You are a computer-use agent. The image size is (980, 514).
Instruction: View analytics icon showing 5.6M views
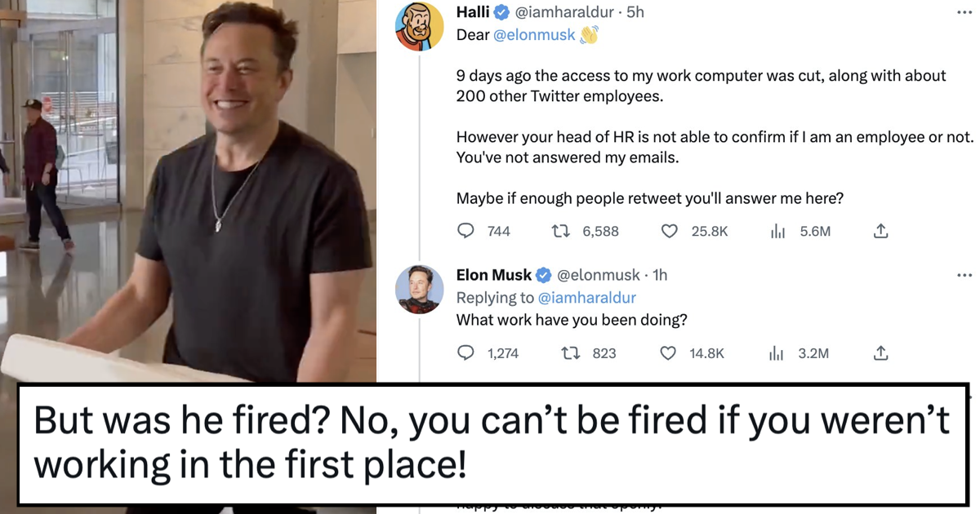point(777,232)
